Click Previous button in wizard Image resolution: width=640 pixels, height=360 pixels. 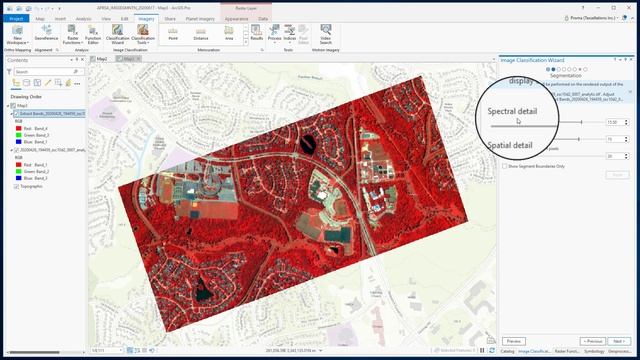pos(593,341)
